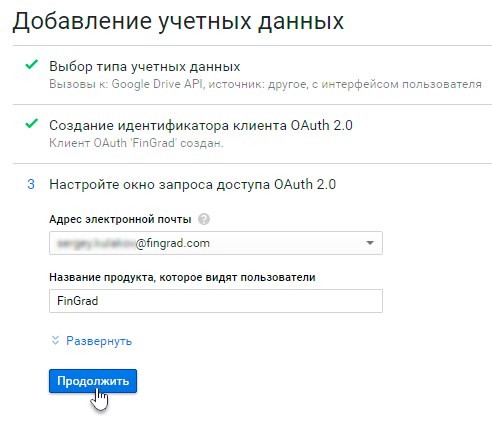Click subtitle mentioning Google Drive API
Viewport: 492px width, 425px height.
(265, 84)
